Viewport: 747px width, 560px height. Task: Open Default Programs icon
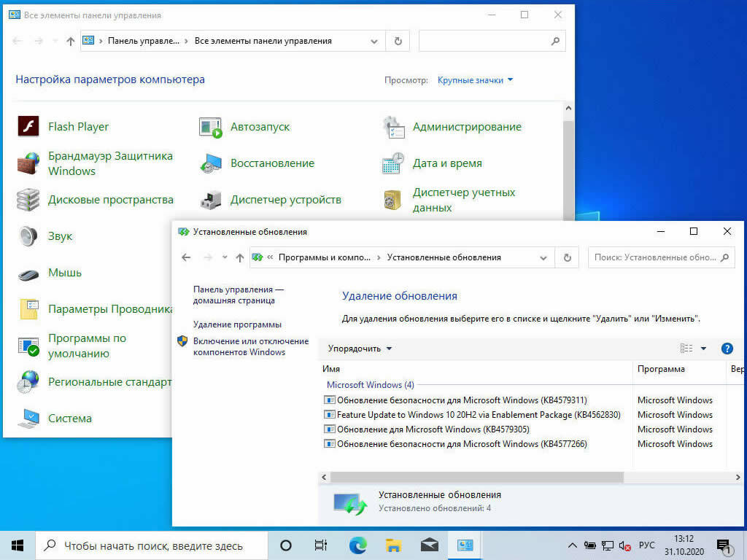[28, 346]
